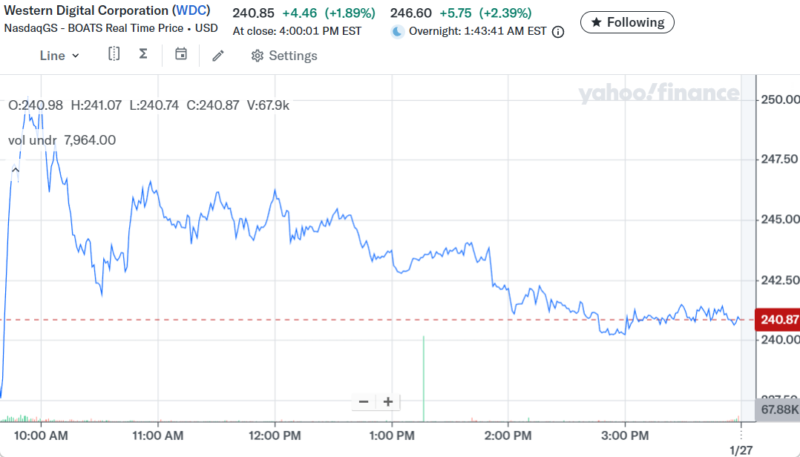This screenshot has height=457, width=800.
Task: Zoom out with the minus button
Action: point(363,402)
